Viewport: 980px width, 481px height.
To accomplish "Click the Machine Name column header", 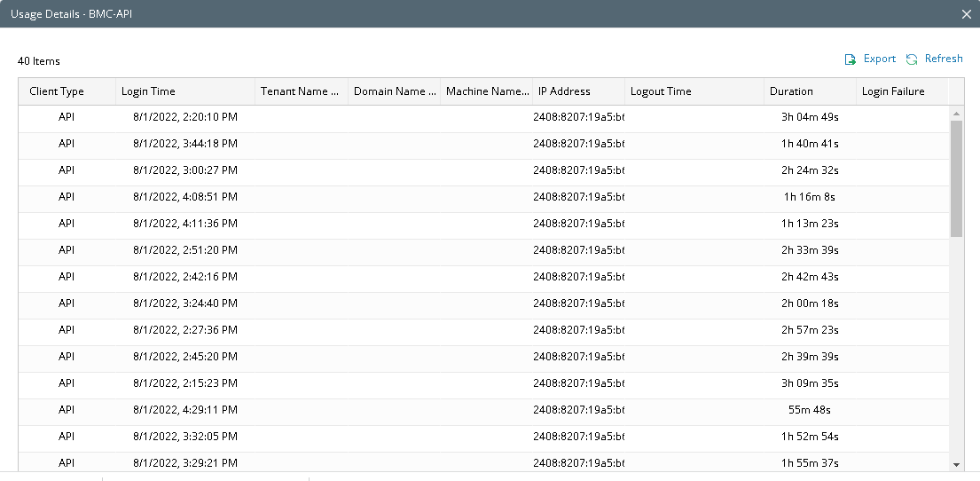I will click(x=486, y=91).
